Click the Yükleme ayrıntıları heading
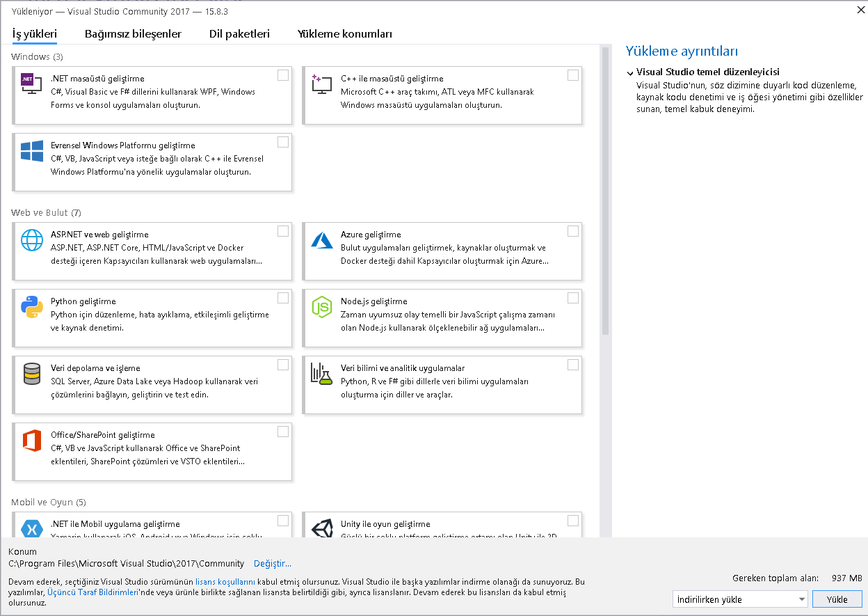 [682, 52]
